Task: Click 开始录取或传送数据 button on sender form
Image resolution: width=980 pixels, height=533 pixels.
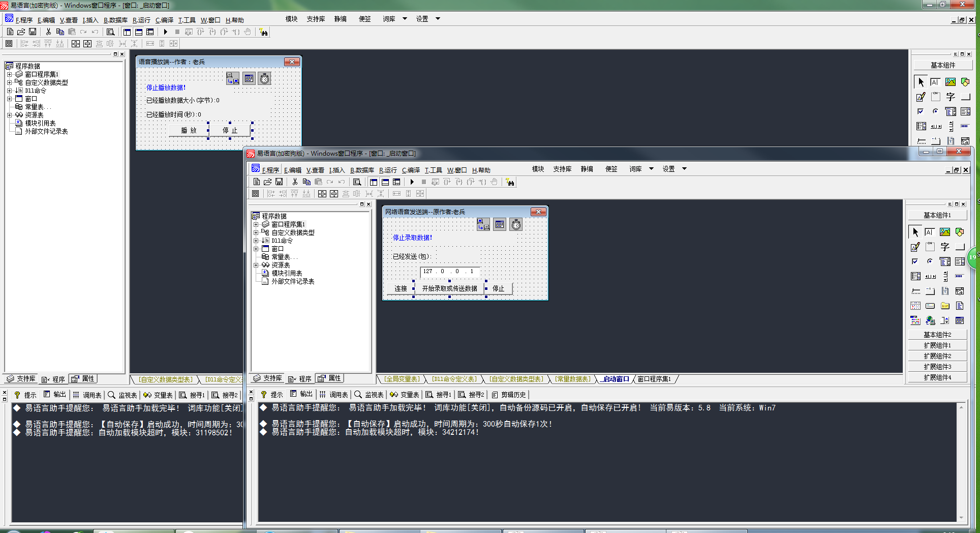Action: (449, 288)
